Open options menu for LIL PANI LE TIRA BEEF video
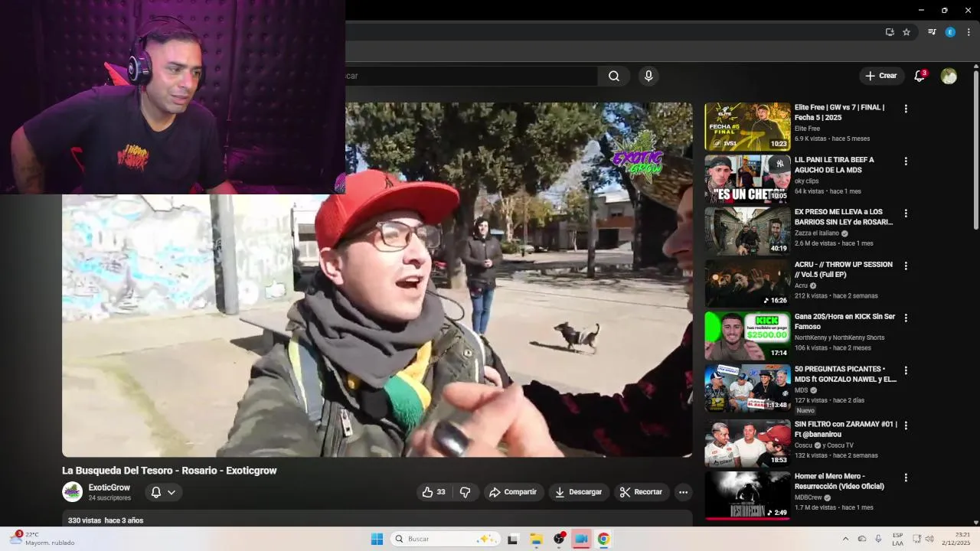Image resolution: width=980 pixels, height=551 pixels. pos(906,161)
